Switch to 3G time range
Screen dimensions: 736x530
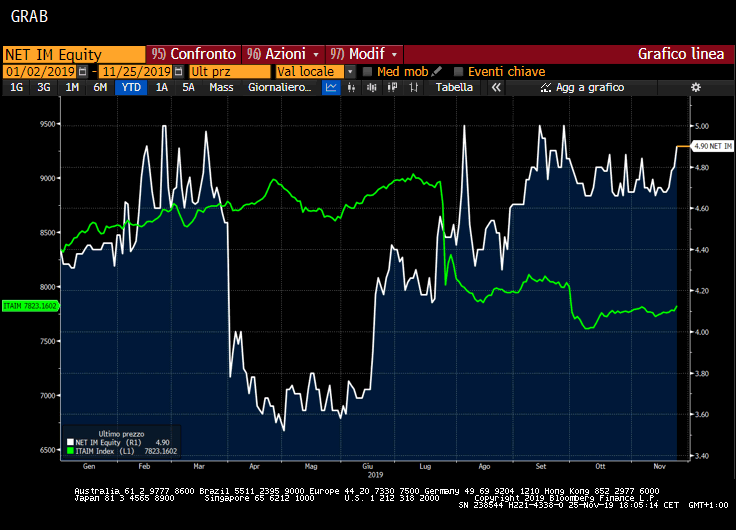pos(44,87)
